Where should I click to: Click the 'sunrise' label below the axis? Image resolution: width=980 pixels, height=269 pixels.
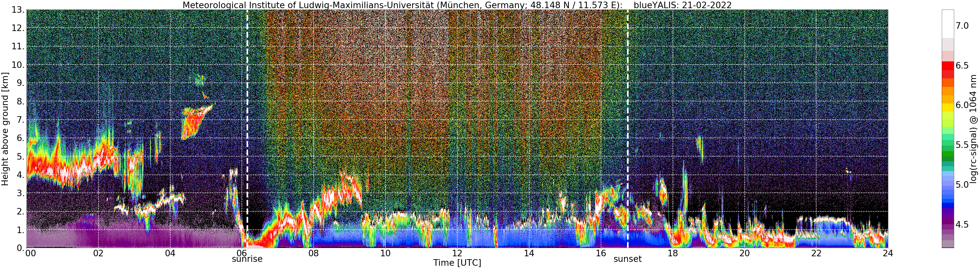point(247,259)
